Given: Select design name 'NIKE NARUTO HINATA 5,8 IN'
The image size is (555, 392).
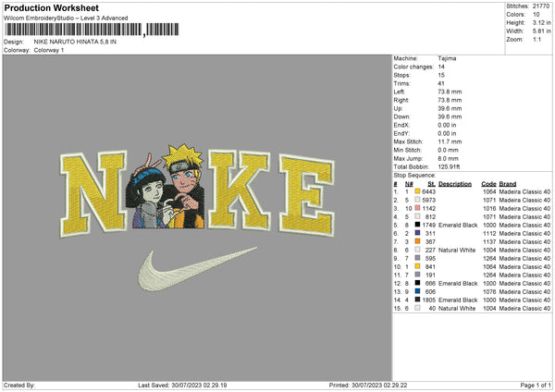Looking at the screenshot, I should [x=75, y=42].
